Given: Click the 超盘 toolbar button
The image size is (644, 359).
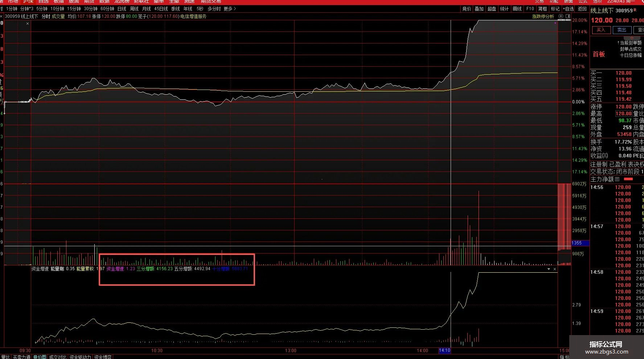Looking at the screenshot, I should 492,9.
